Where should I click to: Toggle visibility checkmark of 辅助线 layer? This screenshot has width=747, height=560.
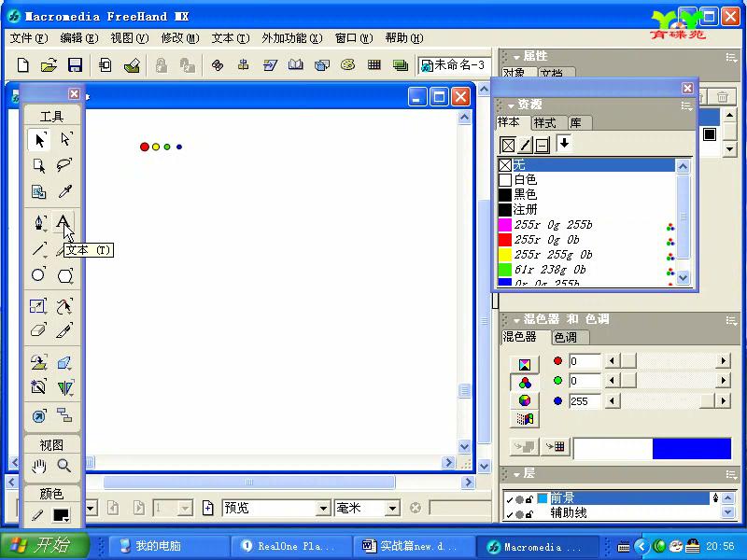tap(509, 514)
